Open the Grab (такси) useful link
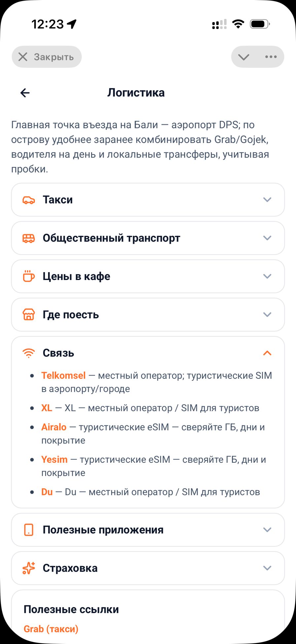 click(x=51, y=629)
